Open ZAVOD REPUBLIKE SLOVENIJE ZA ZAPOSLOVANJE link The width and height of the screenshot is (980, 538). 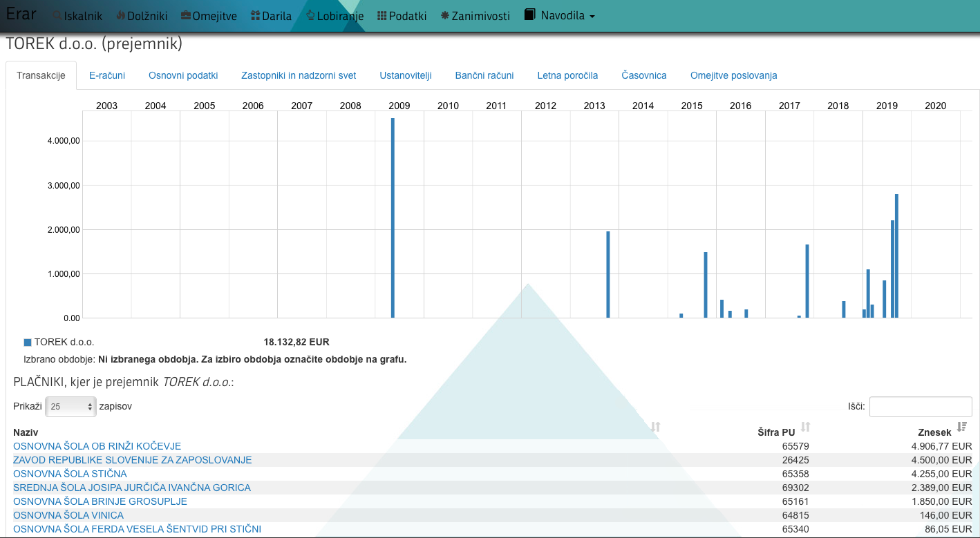[x=133, y=460]
